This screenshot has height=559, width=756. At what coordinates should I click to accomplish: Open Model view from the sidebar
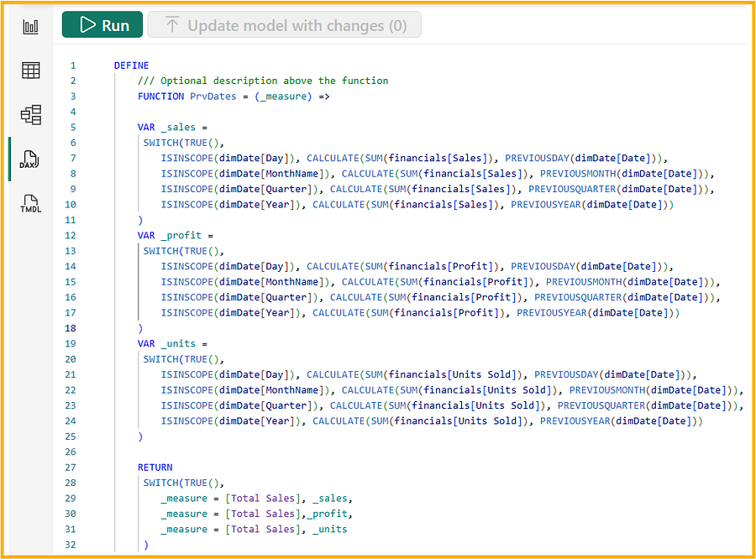coord(30,116)
